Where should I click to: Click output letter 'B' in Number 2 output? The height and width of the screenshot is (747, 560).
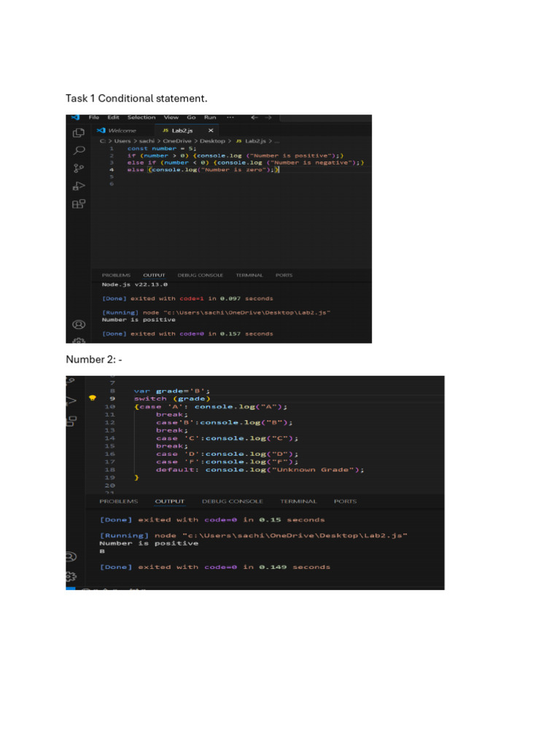coord(102,551)
